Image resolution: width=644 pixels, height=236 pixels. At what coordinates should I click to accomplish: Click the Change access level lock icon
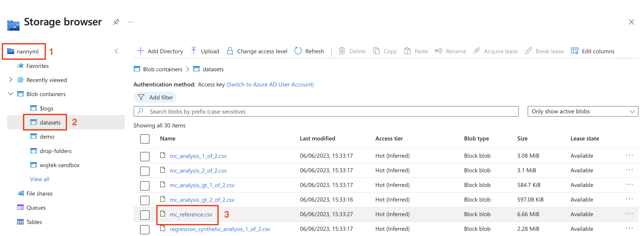(x=230, y=51)
